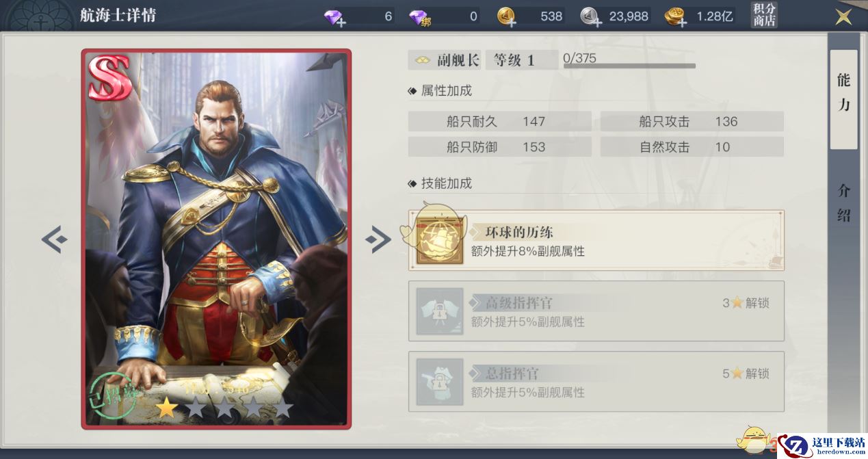Tap the experience progress bar 0/375
The width and height of the screenshot is (868, 459).
point(629,61)
